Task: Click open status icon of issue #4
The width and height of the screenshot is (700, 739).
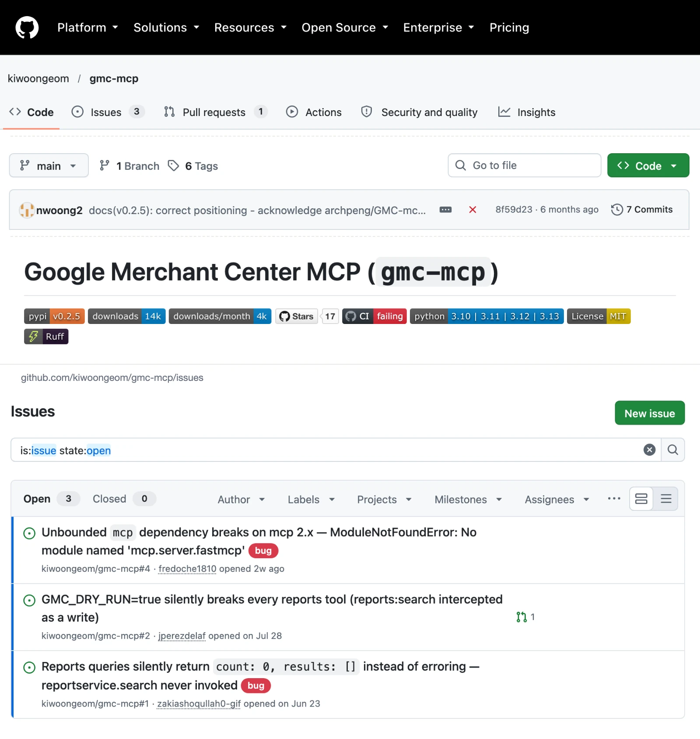Action: click(x=29, y=533)
